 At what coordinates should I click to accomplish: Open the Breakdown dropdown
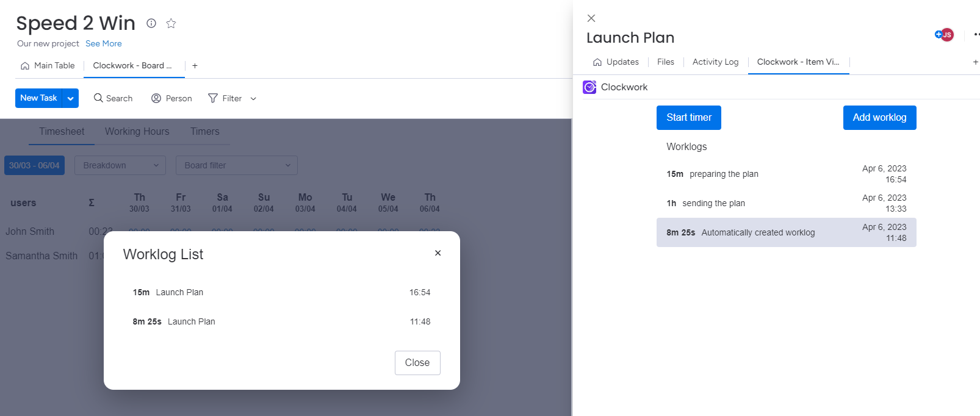pos(120,165)
